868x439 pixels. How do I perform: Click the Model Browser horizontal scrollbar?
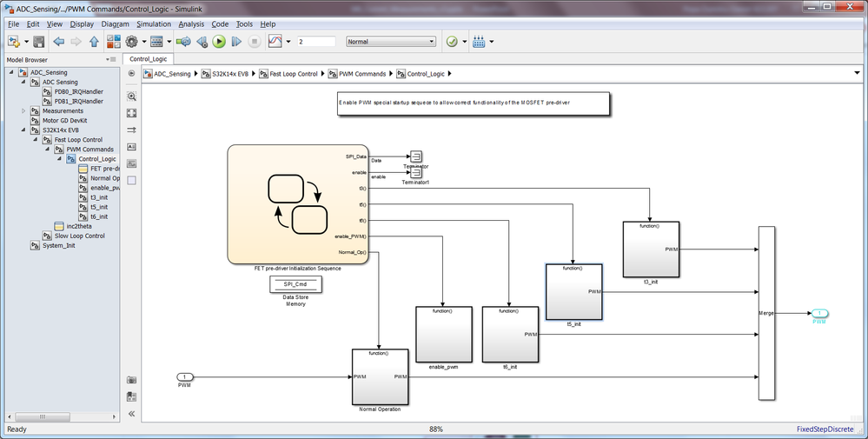[x=61, y=416]
